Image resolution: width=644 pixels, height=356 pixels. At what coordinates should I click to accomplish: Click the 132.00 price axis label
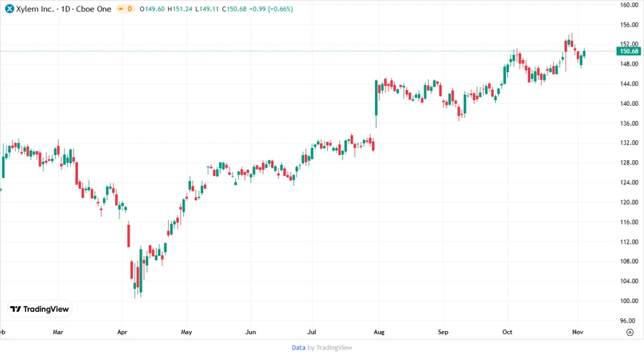coord(629,143)
